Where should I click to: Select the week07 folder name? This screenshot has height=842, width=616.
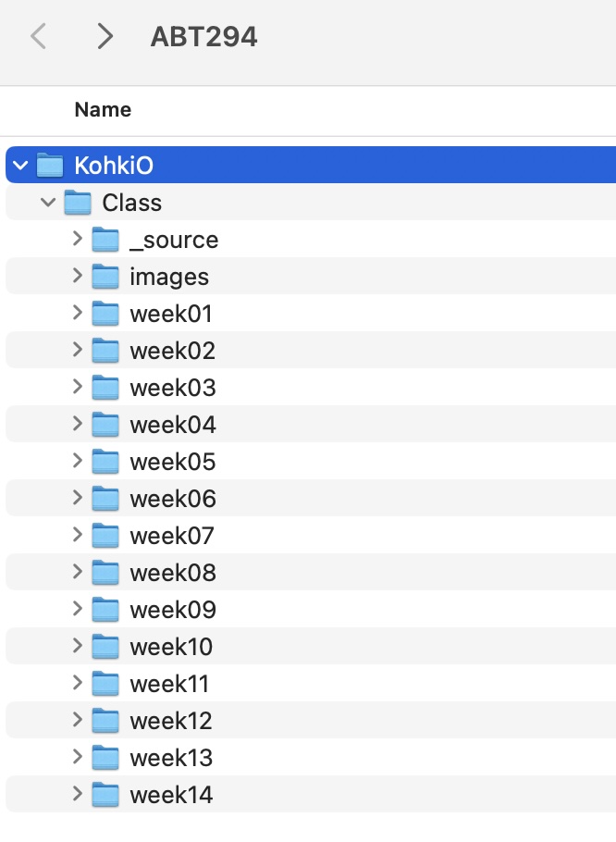(172, 536)
